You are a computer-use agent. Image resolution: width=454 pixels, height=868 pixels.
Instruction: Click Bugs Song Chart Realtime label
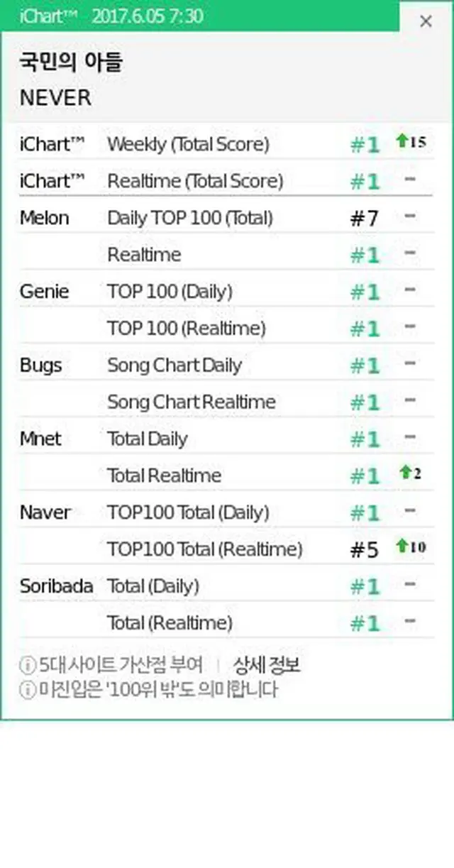pos(191,402)
